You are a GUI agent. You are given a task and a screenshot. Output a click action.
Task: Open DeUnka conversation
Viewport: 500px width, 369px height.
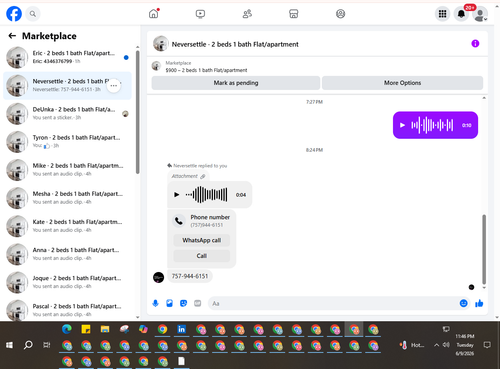coord(67,114)
